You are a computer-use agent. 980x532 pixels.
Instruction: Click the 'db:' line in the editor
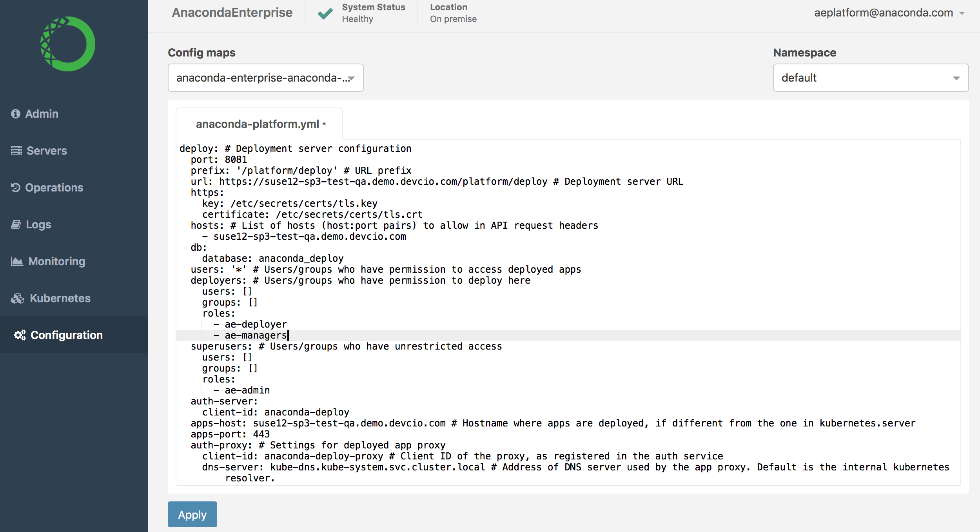tap(199, 248)
